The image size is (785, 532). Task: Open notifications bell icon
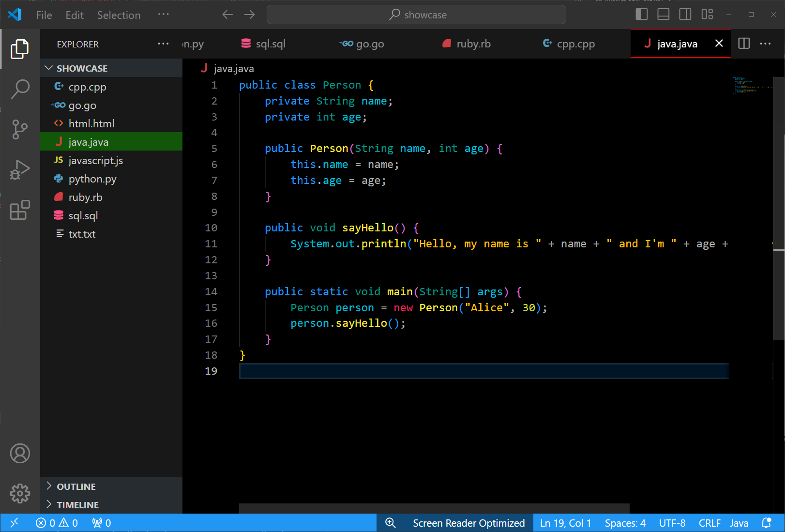(767, 523)
